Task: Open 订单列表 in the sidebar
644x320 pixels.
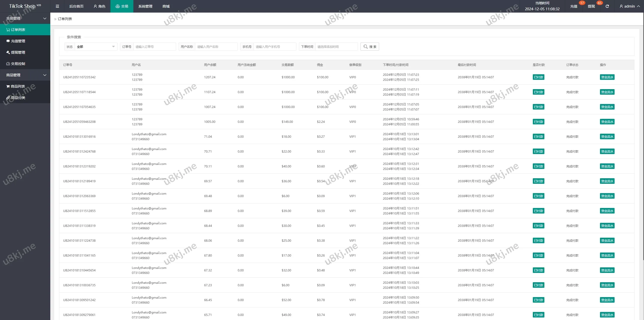Action: click(18, 30)
